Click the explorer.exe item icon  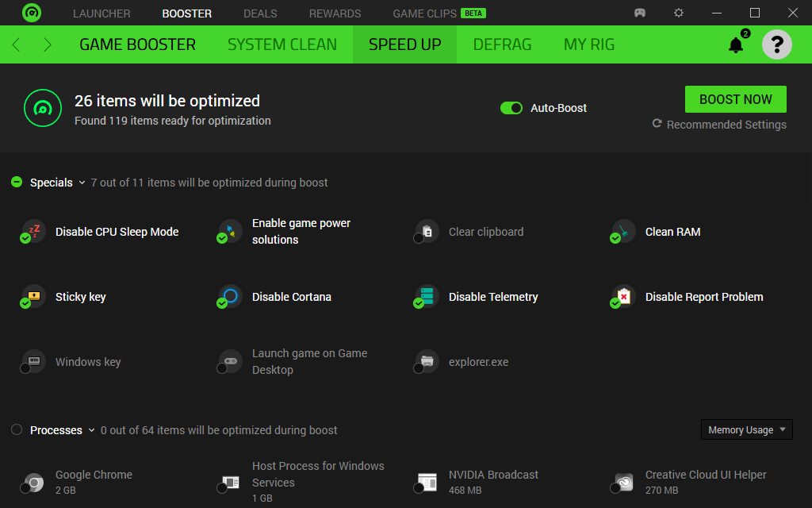tap(427, 362)
